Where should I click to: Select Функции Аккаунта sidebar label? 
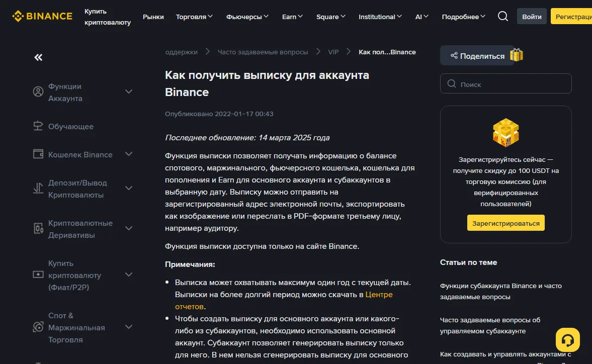pos(65,93)
